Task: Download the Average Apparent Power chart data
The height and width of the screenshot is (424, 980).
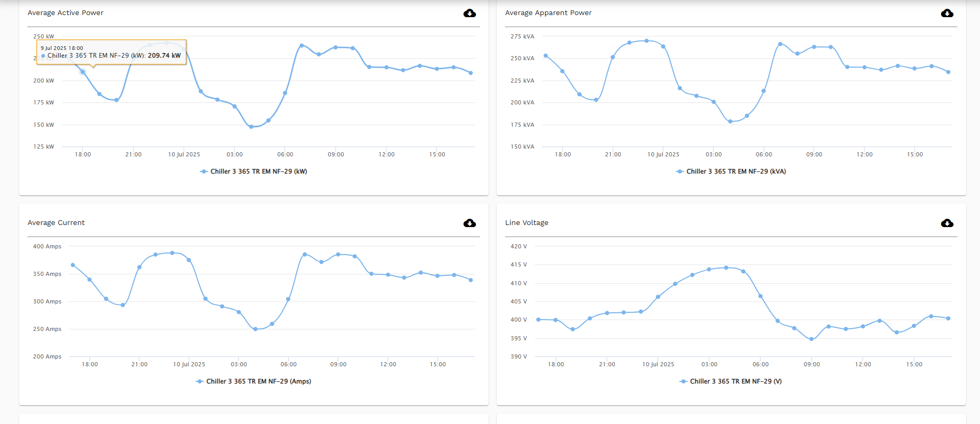Action: pos(947,13)
